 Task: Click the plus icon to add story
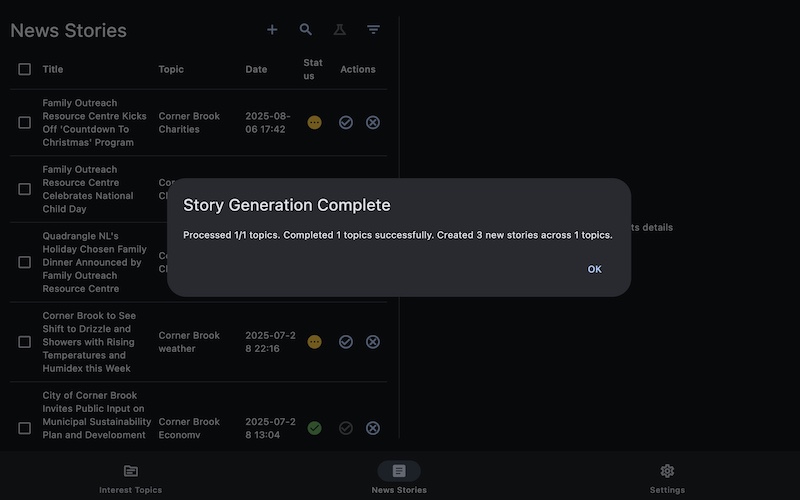[272, 30]
